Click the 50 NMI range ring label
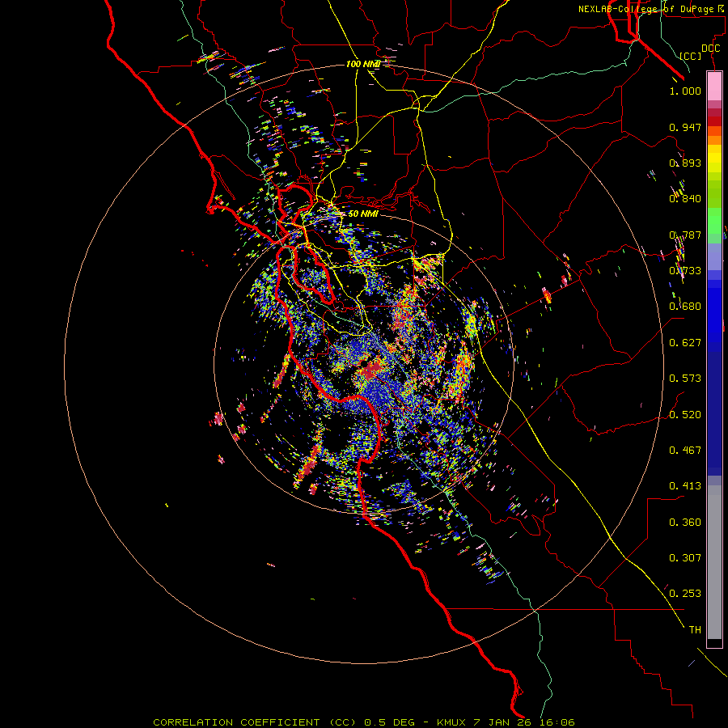 click(x=363, y=214)
